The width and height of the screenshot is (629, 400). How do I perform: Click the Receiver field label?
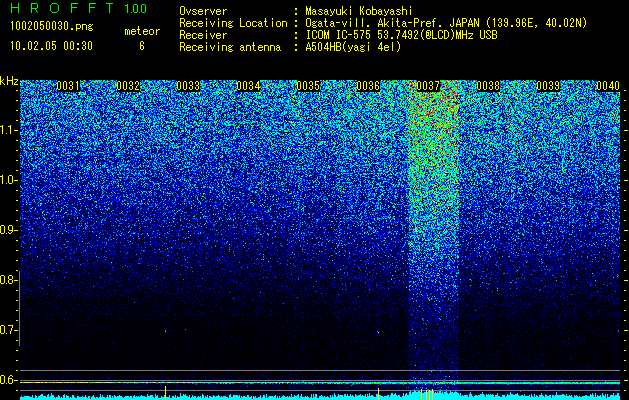point(203,35)
